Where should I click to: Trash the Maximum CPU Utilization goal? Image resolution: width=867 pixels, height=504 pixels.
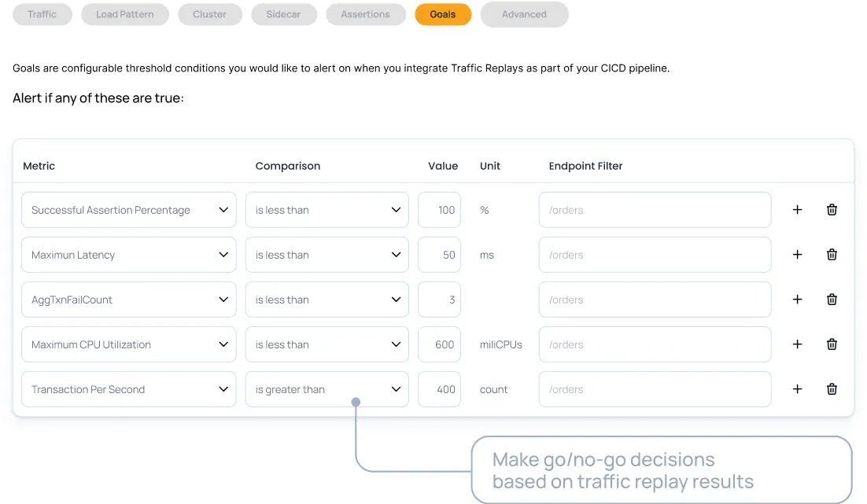[832, 344]
